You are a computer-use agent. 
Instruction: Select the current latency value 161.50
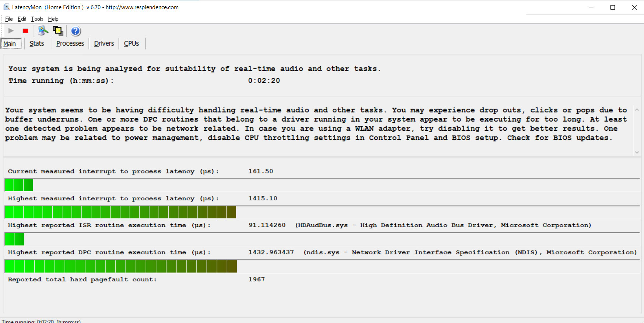tap(260, 171)
